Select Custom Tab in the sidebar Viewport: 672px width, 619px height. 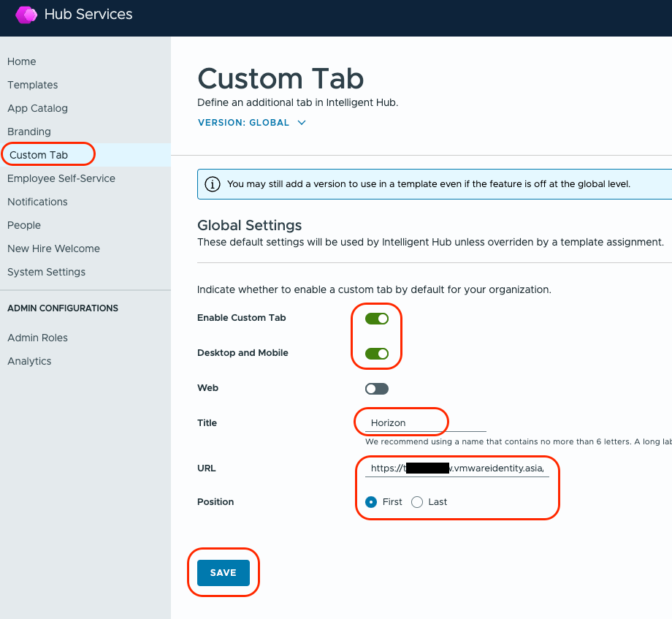(x=39, y=155)
